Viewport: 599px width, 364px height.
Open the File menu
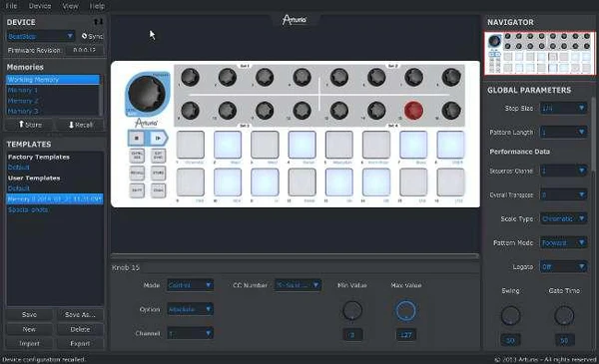pos(11,6)
